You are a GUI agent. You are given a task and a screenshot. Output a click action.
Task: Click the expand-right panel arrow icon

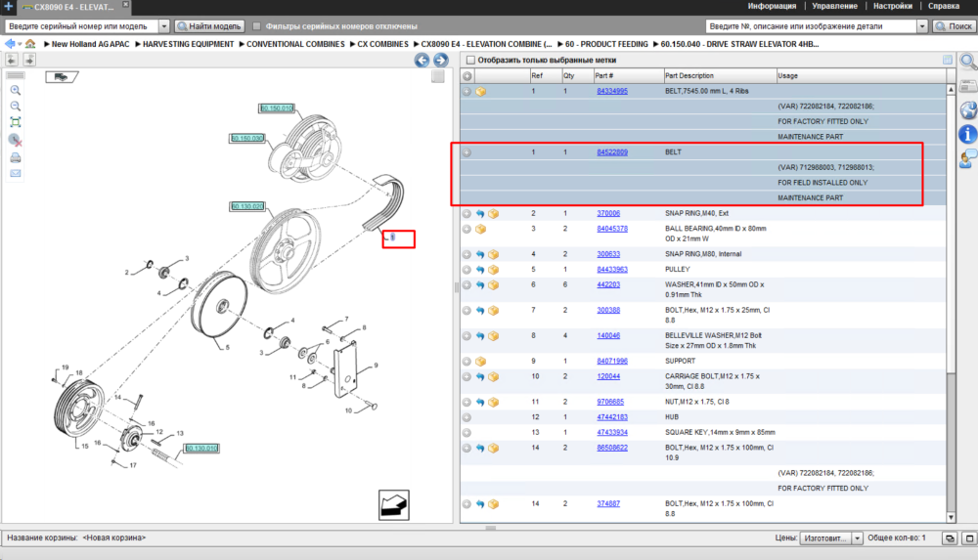pos(29,60)
